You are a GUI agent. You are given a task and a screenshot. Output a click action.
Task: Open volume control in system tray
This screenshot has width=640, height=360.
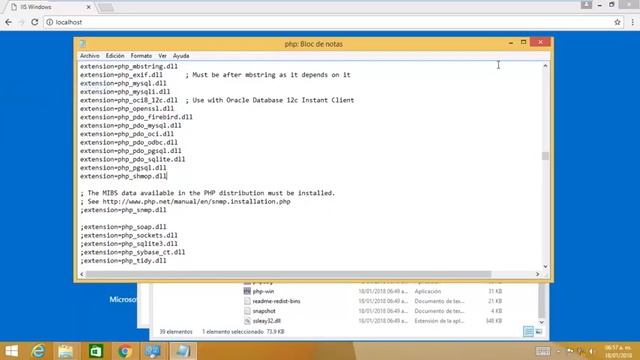pos(591,351)
